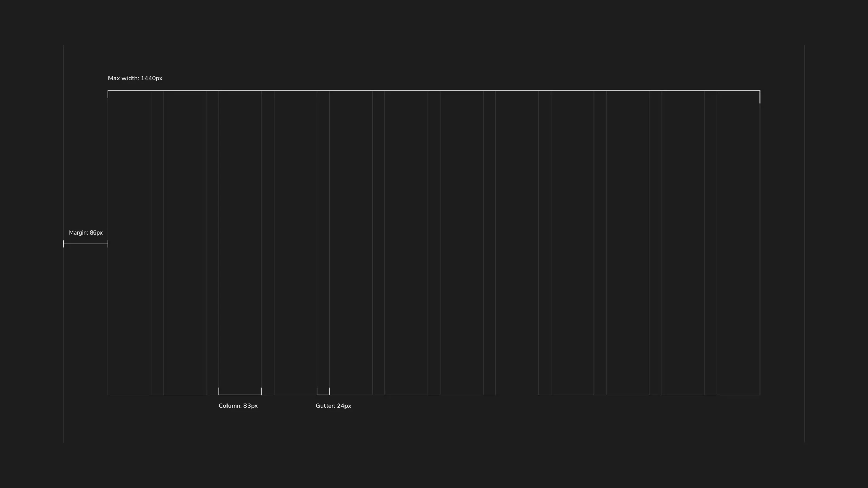Click the max width bracket above the grid
868x488 pixels.
pos(434,91)
